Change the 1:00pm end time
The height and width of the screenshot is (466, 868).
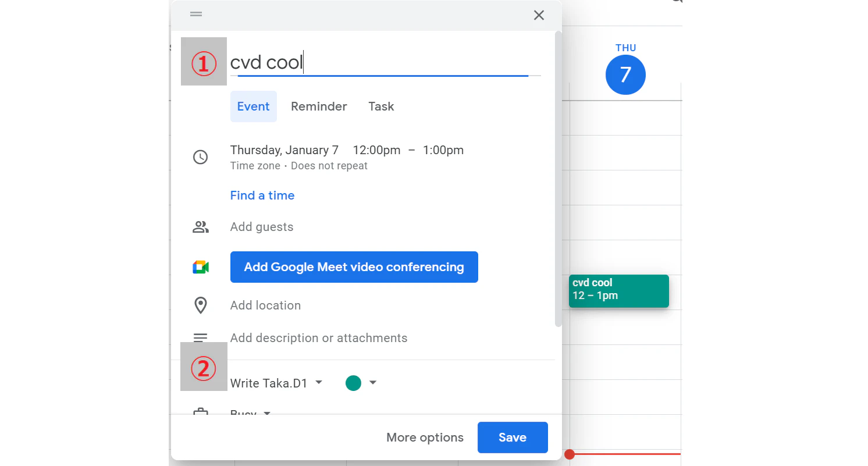[443, 150]
